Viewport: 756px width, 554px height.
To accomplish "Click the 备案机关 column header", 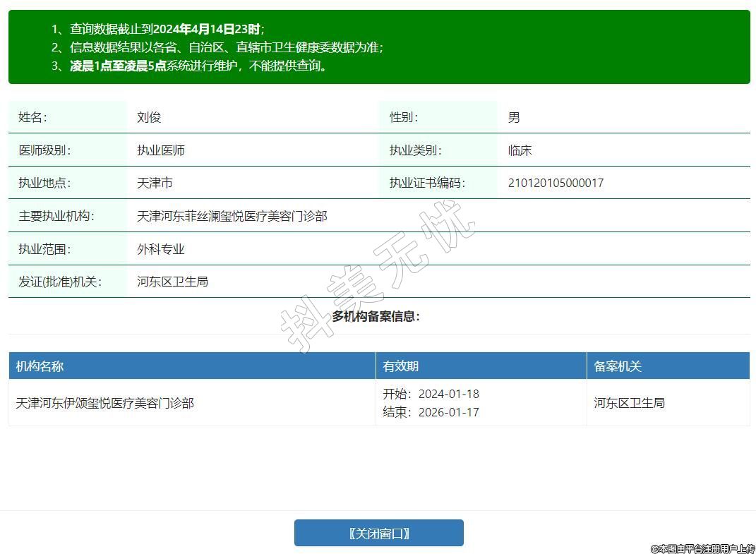I will click(617, 366).
